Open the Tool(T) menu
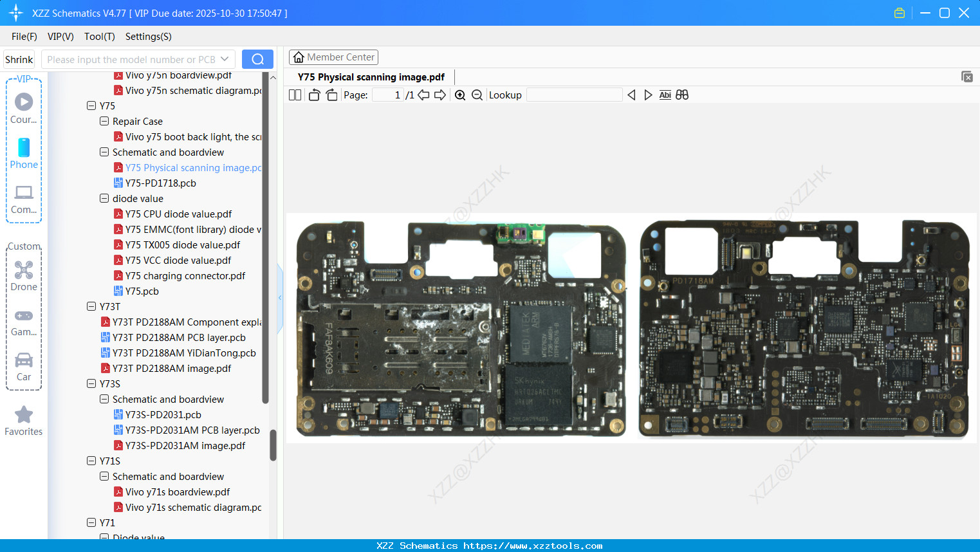Image resolution: width=980 pixels, height=552 pixels. pos(99,37)
